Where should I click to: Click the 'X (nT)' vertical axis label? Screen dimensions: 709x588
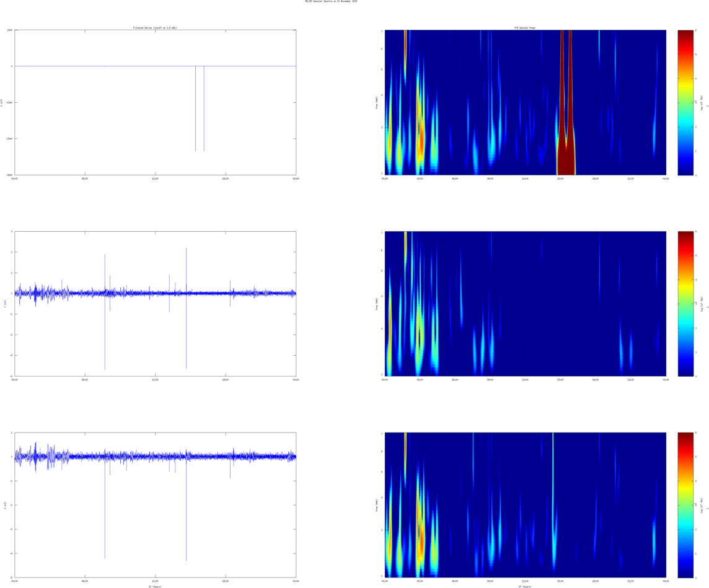point(1,103)
